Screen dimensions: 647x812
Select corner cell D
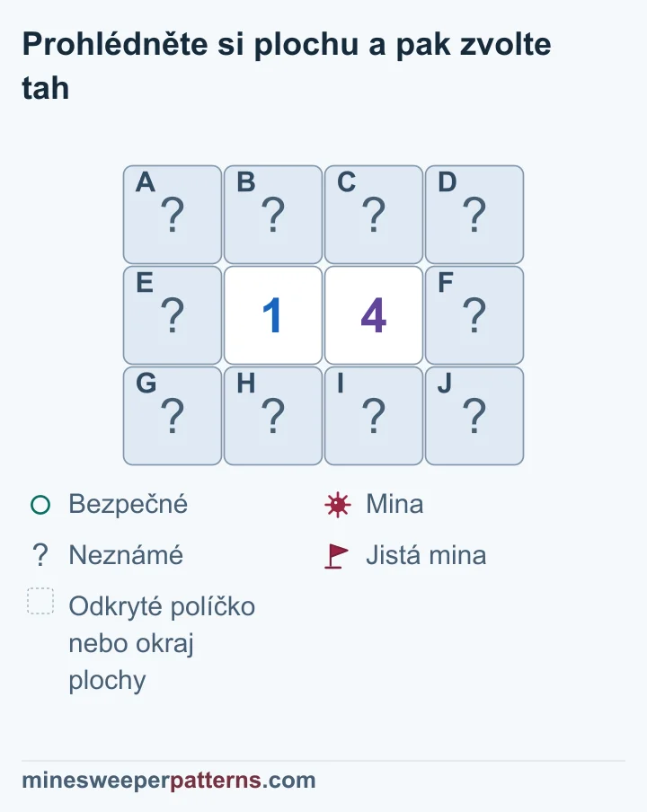tap(474, 215)
